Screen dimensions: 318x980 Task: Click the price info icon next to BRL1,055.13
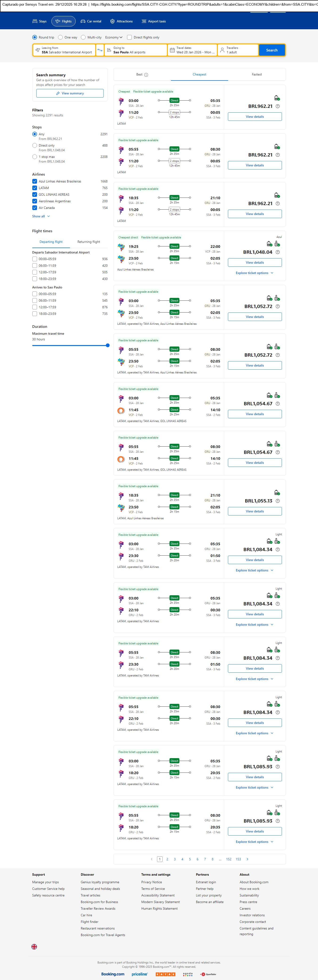277,501
